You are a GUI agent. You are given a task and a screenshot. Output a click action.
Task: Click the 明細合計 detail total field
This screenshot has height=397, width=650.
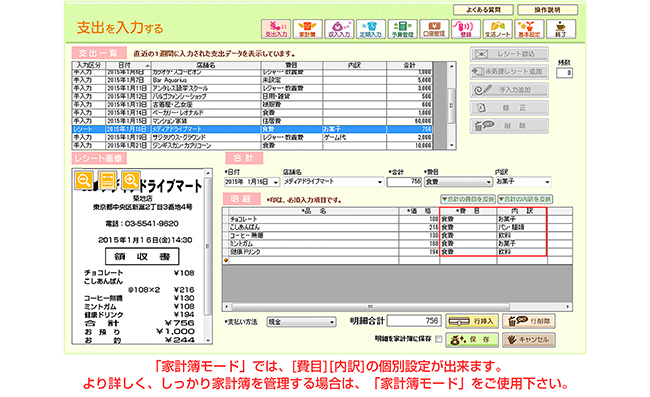point(413,321)
